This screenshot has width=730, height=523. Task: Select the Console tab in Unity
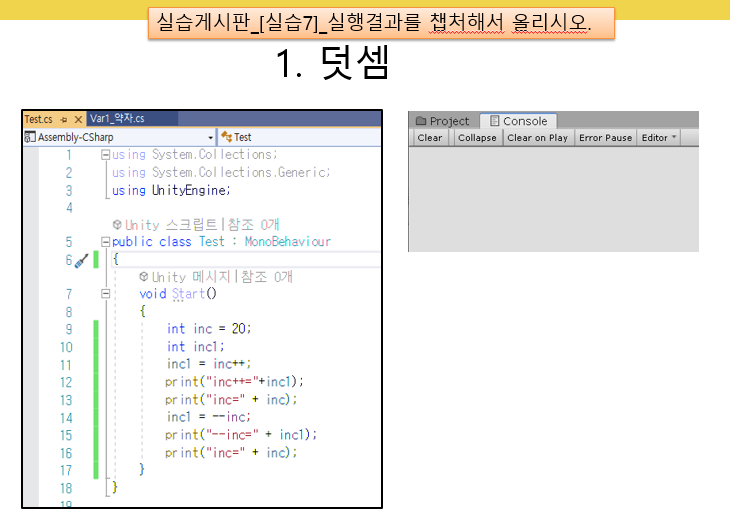tap(519, 121)
